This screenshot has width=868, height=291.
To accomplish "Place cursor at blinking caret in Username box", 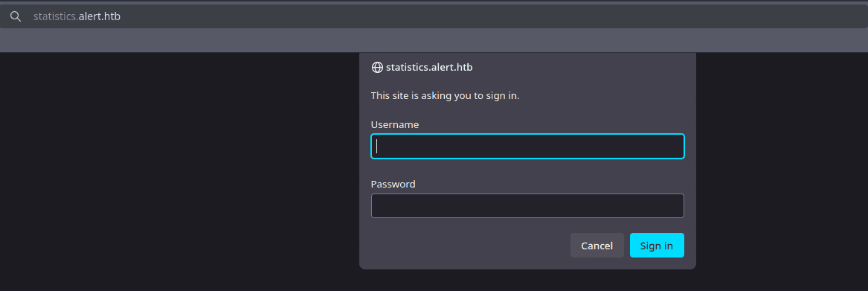I will 377,147.
